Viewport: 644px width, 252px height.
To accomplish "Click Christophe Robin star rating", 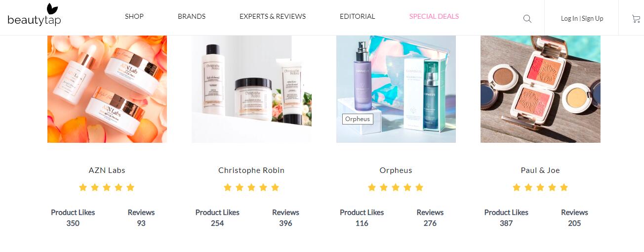I will pyautogui.click(x=251, y=187).
